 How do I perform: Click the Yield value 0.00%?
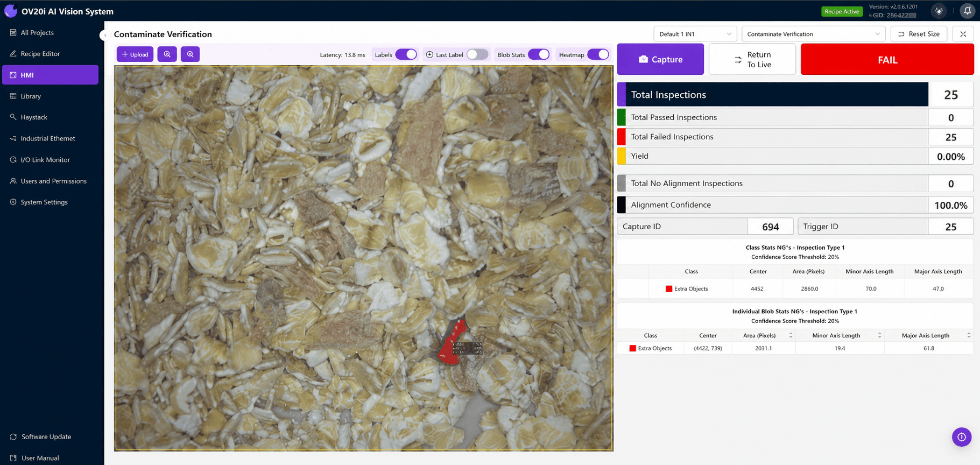coord(951,157)
